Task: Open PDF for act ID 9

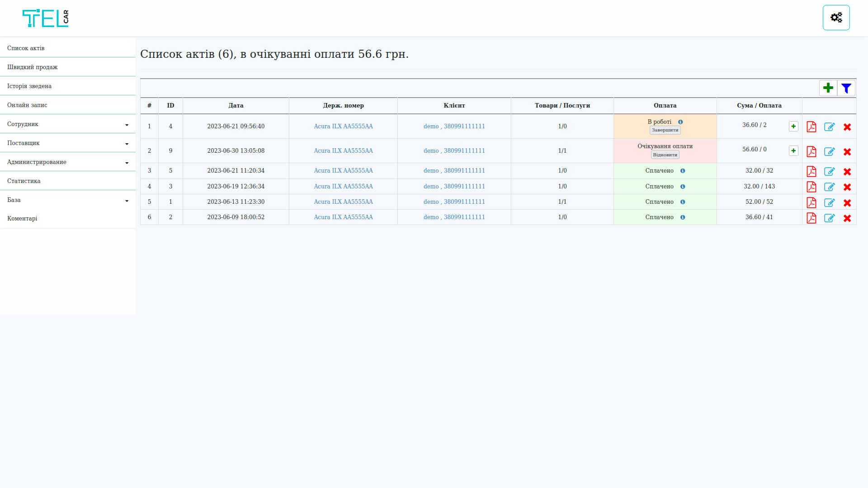Action: click(811, 151)
